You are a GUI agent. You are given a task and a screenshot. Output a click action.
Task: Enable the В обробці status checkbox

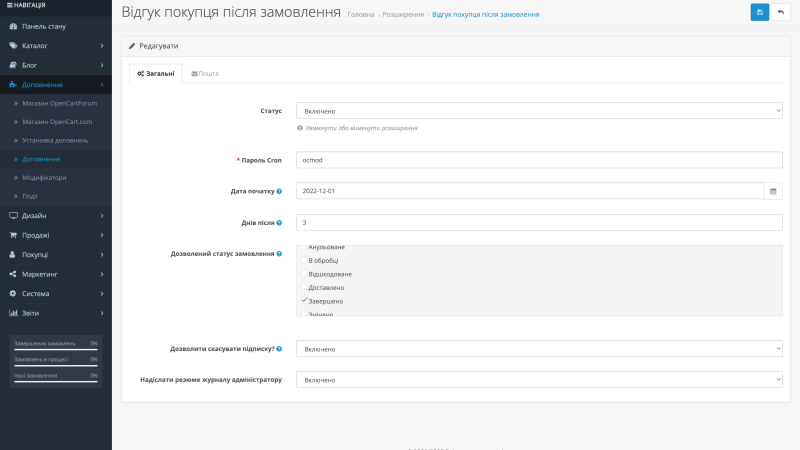point(305,260)
